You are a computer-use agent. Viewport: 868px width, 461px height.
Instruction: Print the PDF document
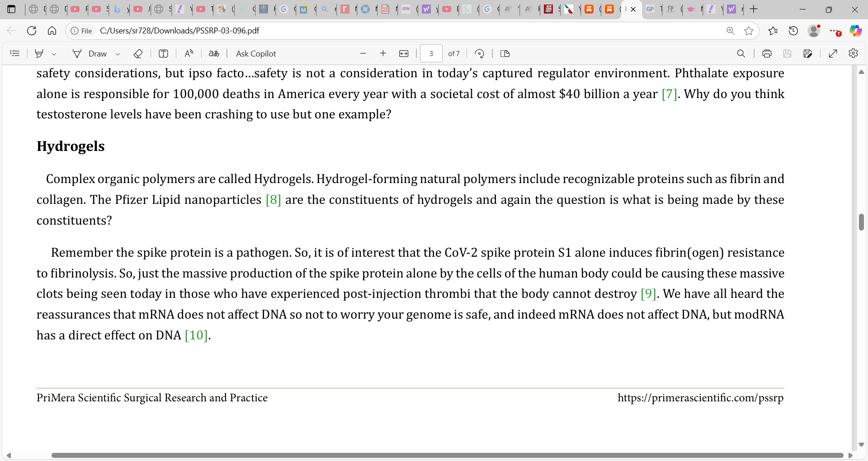pyautogui.click(x=767, y=53)
